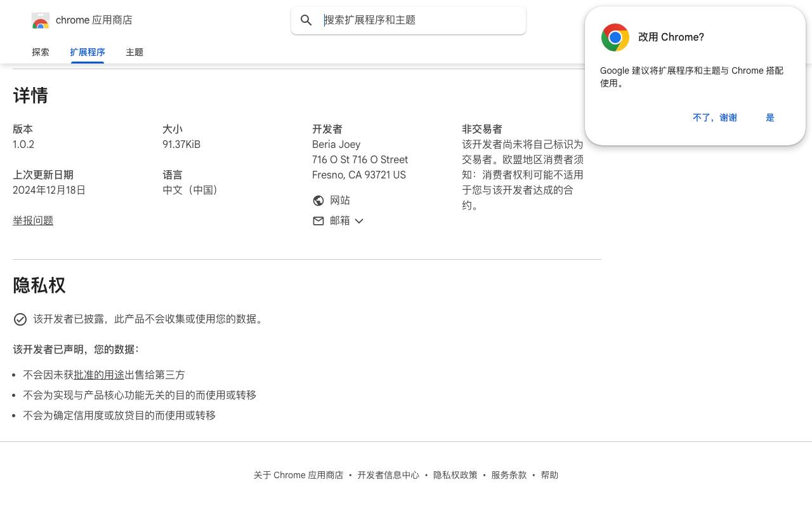The image size is (812, 508).
Task: Click the 语言 label
Action: coord(173,175)
